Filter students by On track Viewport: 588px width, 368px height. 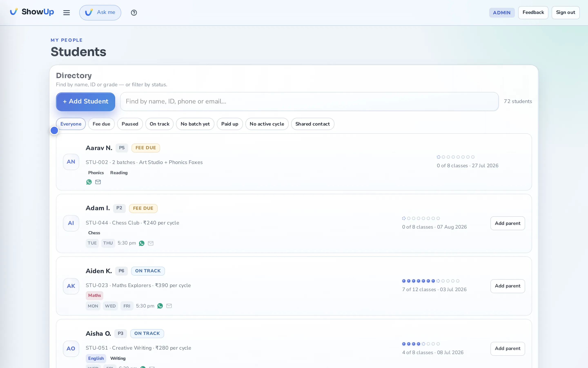point(159,124)
